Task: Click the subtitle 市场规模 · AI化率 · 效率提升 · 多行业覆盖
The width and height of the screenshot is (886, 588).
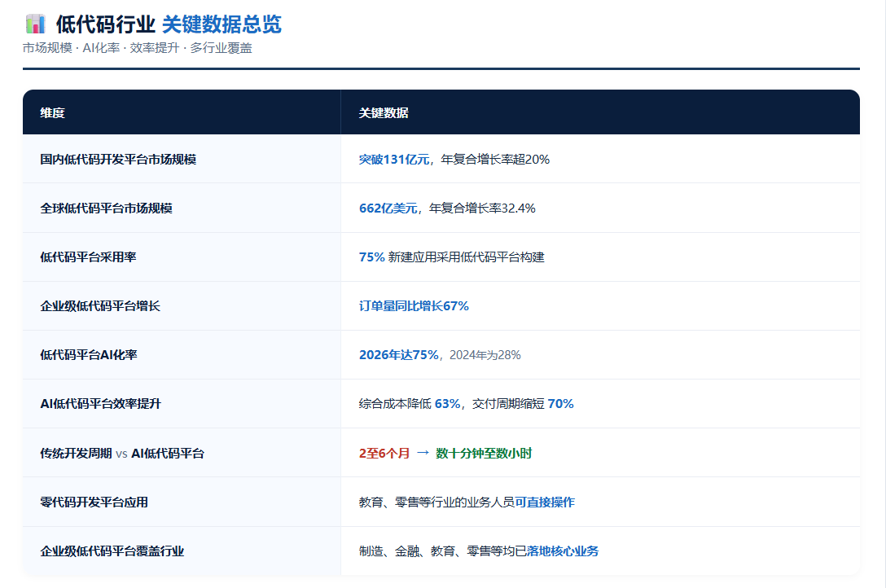Action: 138,48
